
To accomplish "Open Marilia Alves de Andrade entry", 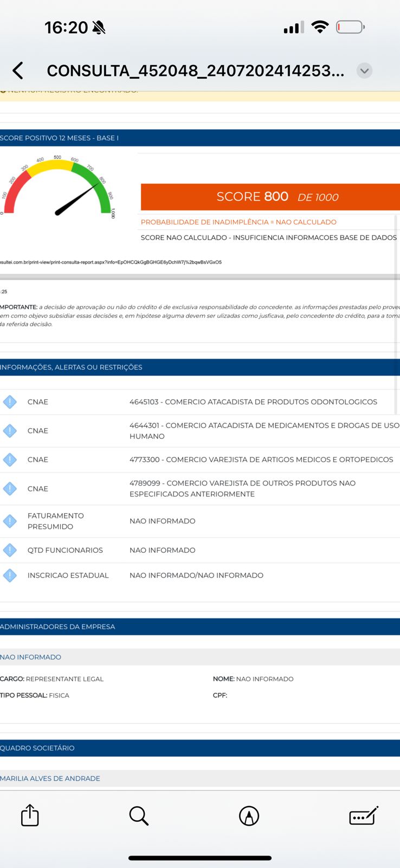I will [50, 778].
